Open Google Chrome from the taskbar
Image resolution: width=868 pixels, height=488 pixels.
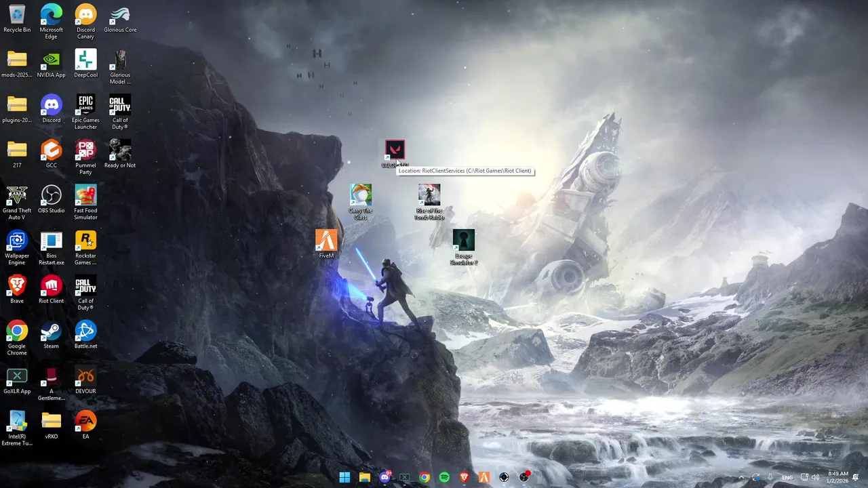(x=425, y=477)
